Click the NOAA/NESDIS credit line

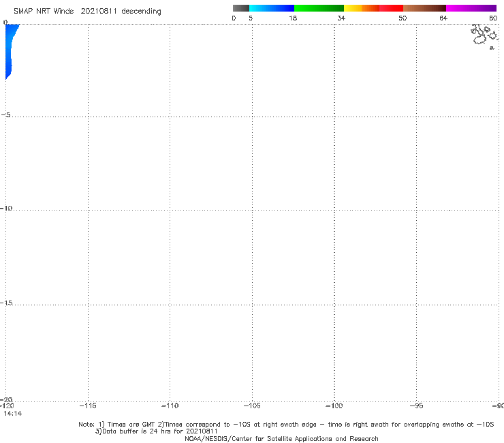(x=281, y=438)
